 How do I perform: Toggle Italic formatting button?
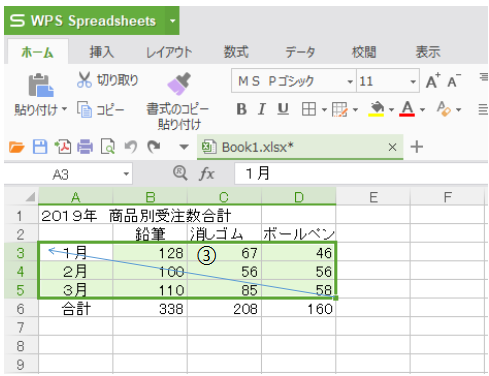pos(262,109)
